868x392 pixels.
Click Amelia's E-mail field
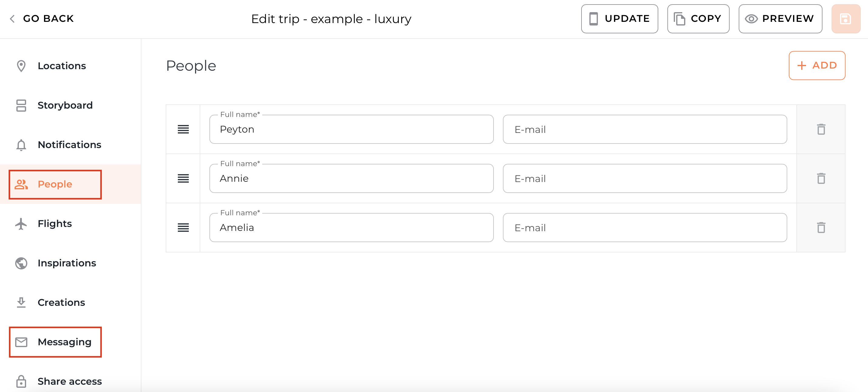click(x=644, y=228)
